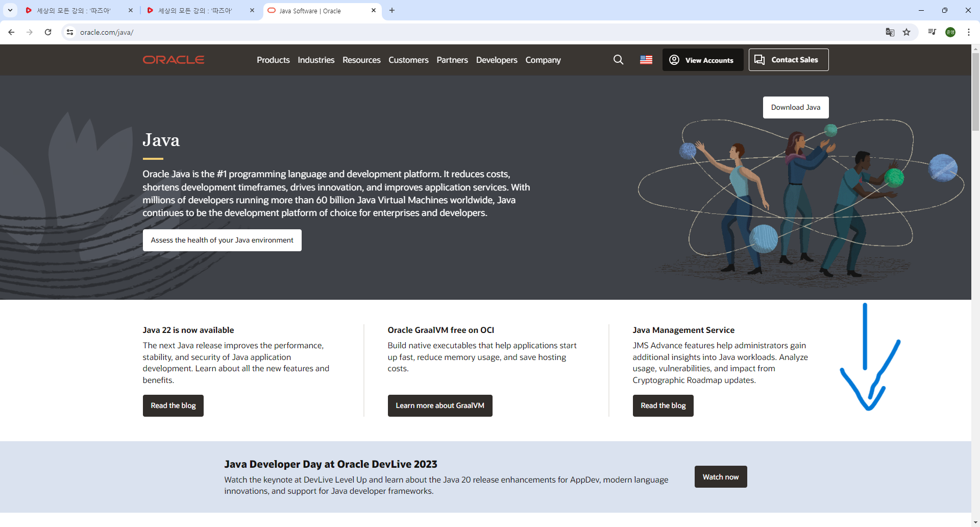Click the Oracle logo in header
This screenshot has width=980, height=527.
[174, 60]
